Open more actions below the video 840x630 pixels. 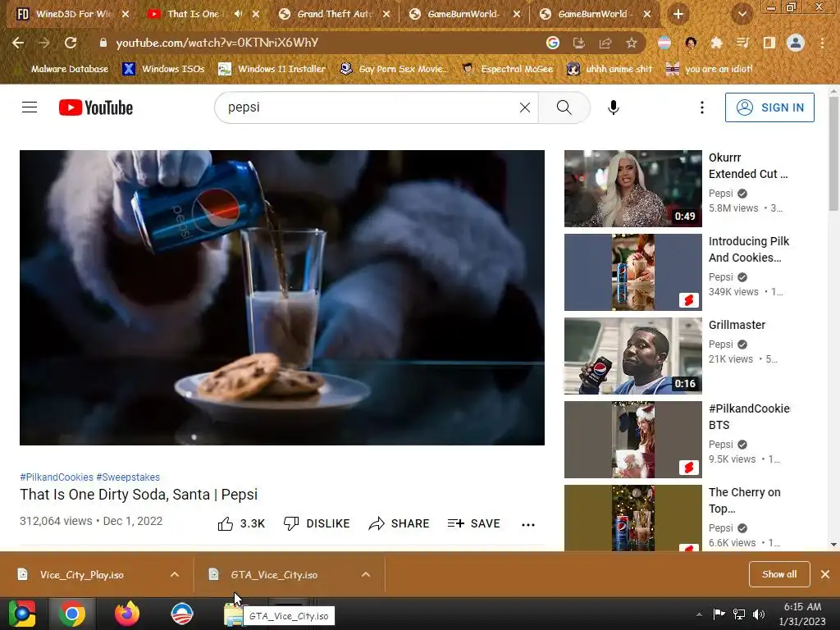point(528,524)
